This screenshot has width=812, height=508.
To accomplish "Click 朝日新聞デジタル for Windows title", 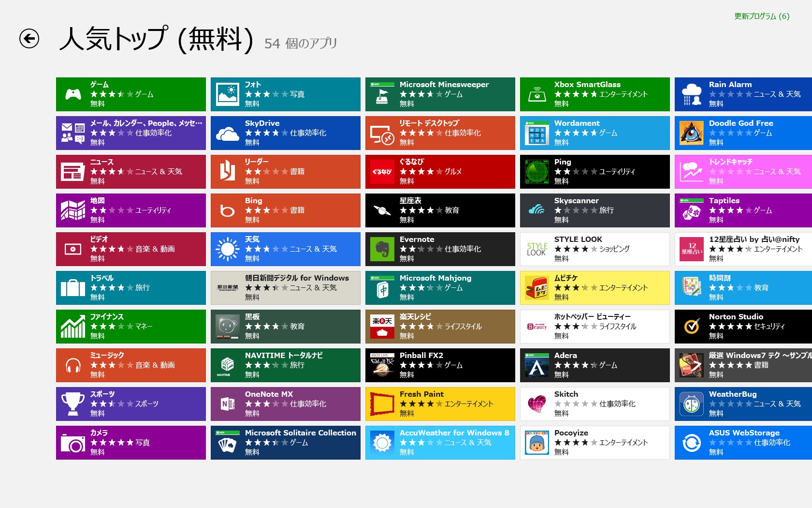I will 297,278.
